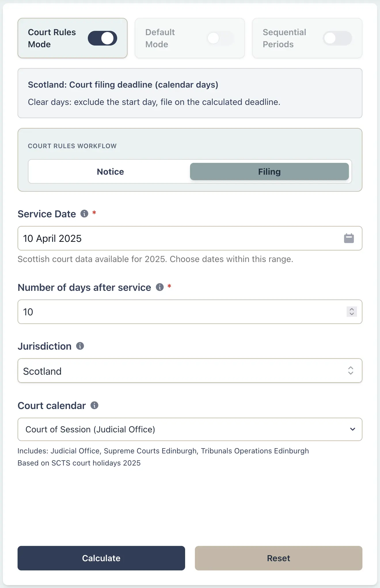Expand the Court of Session (Judicial Office) selector
The width and height of the screenshot is (380, 588).
[190, 429]
